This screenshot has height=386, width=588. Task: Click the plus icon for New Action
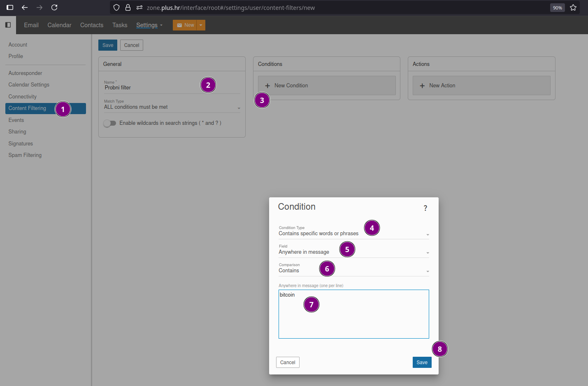422,86
